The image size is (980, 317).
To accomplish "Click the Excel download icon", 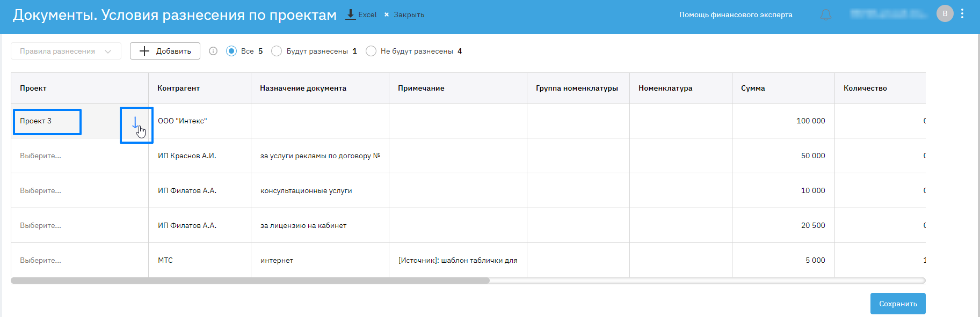I will (x=351, y=14).
